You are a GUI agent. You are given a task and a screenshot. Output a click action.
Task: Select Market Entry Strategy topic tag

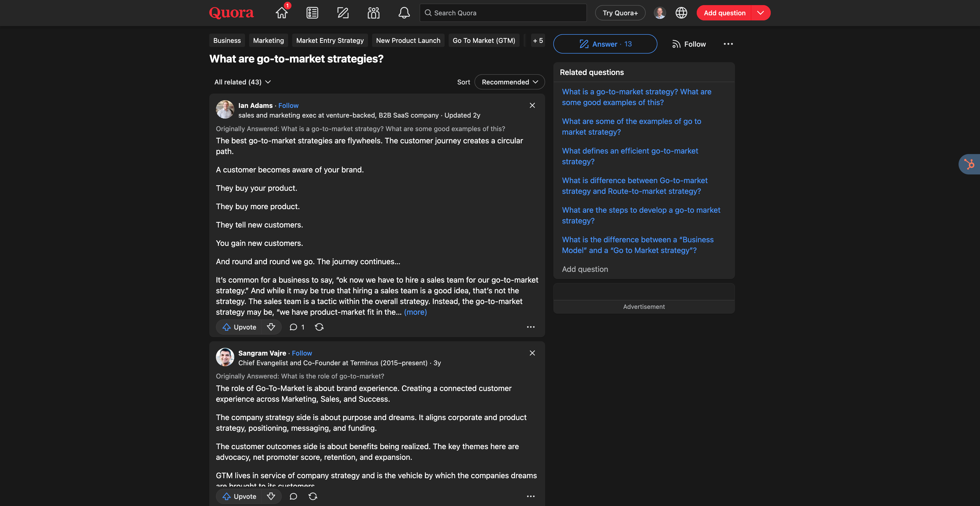[x=330, y=41]
